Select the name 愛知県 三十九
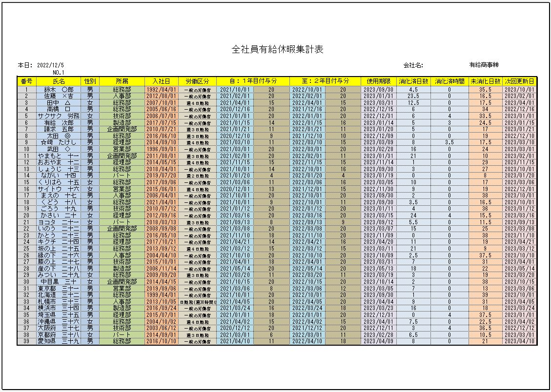551x392 pixels. (x=59, y=341)
